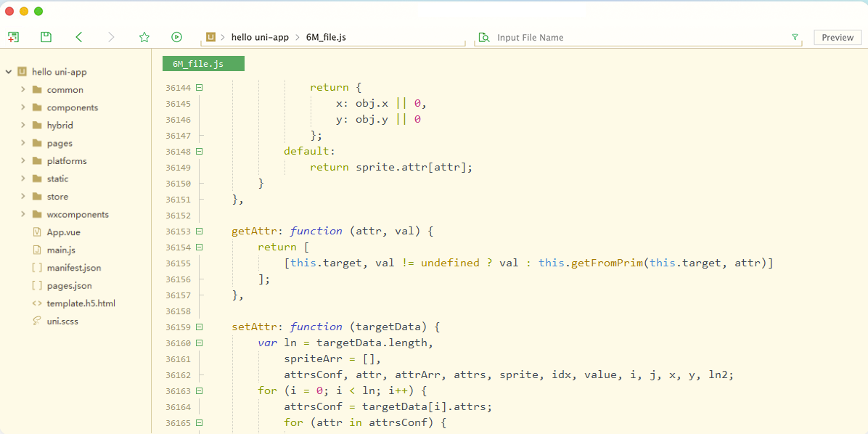Fold return block at line 36154
The image size is (868, 434).
pos(200,247)
